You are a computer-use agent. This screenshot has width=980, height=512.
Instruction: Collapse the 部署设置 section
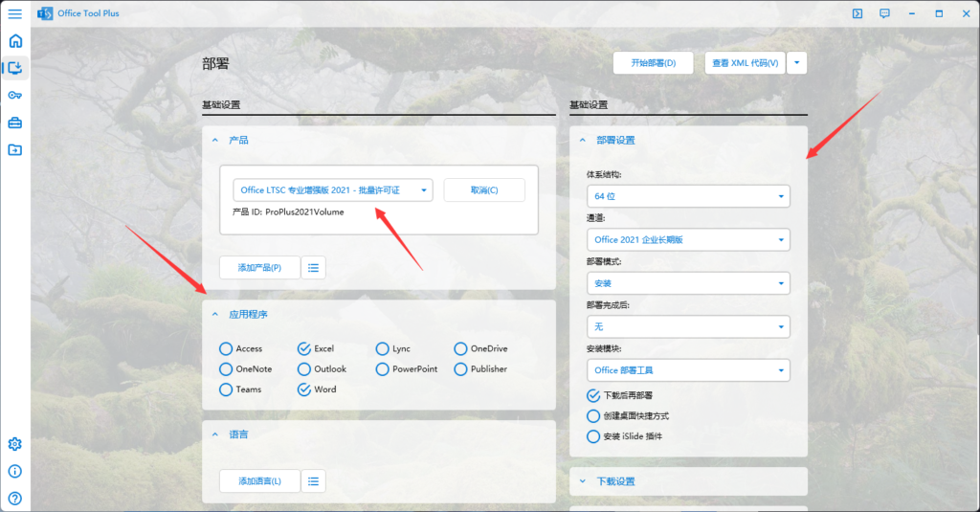(x=583, y=140)
